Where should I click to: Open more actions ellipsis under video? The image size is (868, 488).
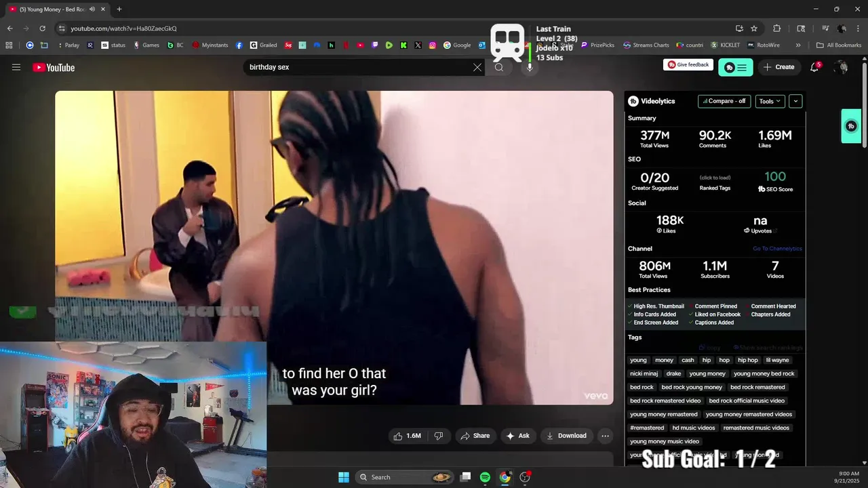pyautogui.click(x=605, y=436)
